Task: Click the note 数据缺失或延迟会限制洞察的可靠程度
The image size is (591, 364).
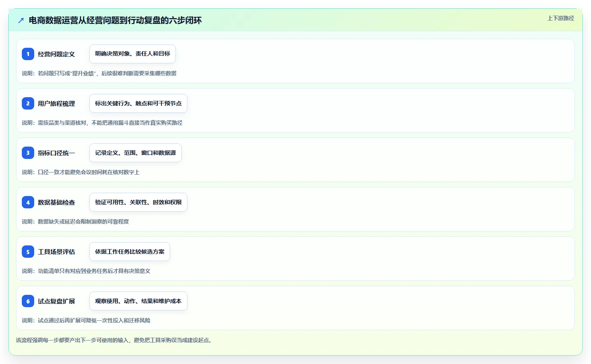Action: [x=75, y=222]
